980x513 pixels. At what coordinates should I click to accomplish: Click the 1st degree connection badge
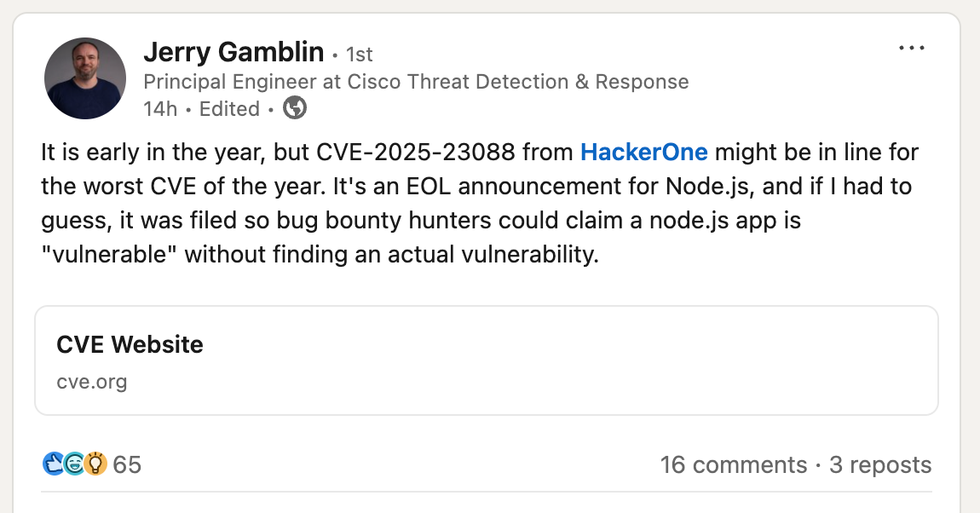359,55
